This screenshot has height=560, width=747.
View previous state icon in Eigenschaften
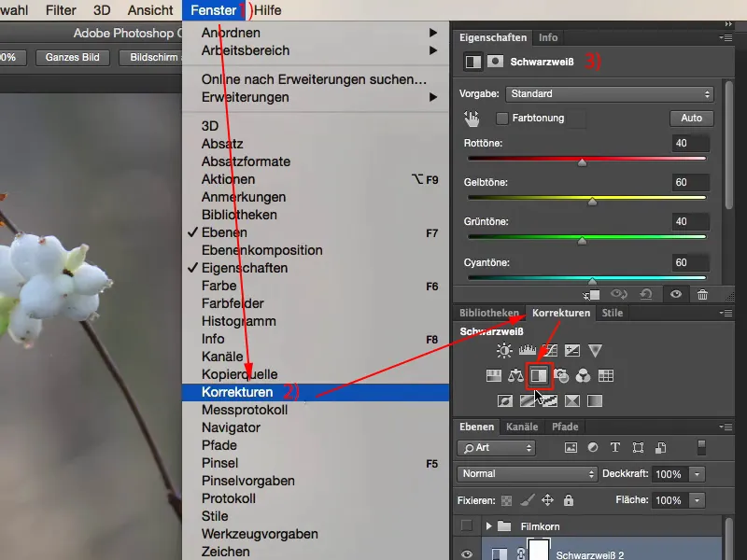[618, 294]
